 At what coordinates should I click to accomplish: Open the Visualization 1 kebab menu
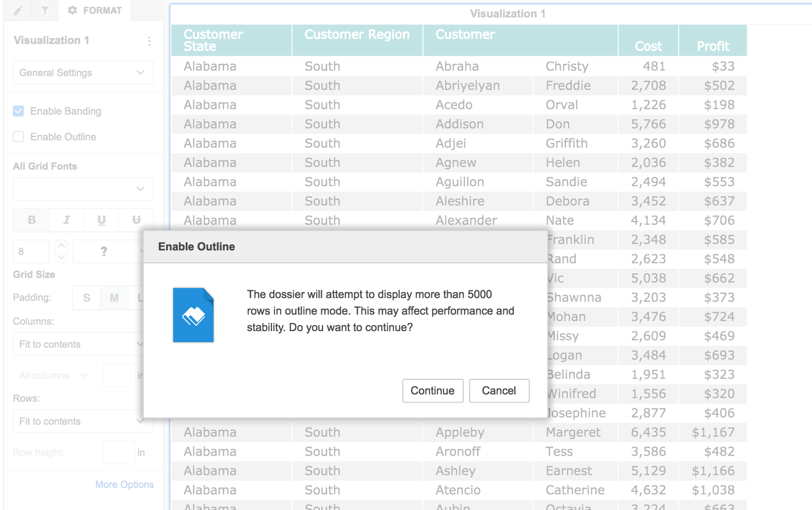click(149, 41)
